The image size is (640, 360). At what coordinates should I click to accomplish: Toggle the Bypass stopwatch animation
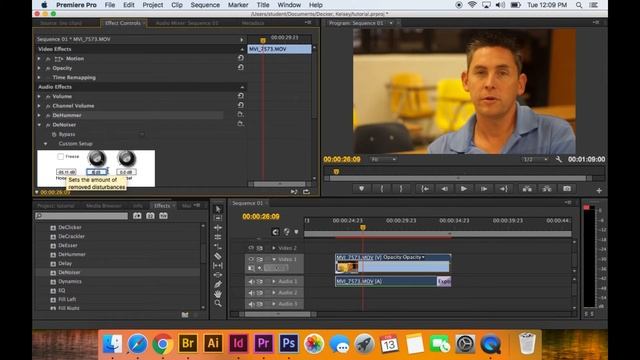click(x=54, y=134)
